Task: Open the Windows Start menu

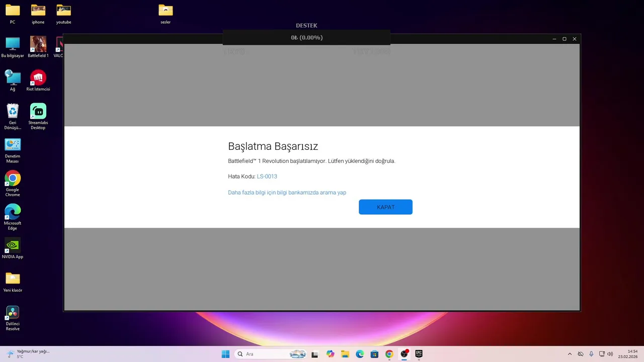Action: (225, 354)
